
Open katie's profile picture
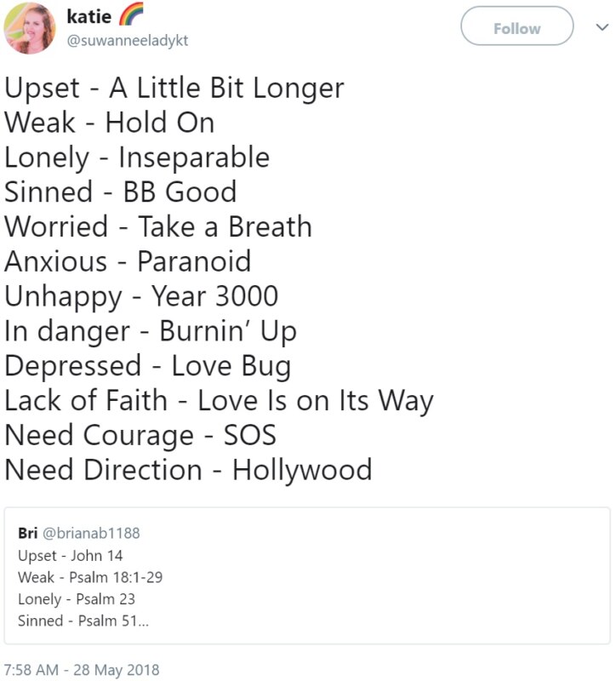(30, 28)
